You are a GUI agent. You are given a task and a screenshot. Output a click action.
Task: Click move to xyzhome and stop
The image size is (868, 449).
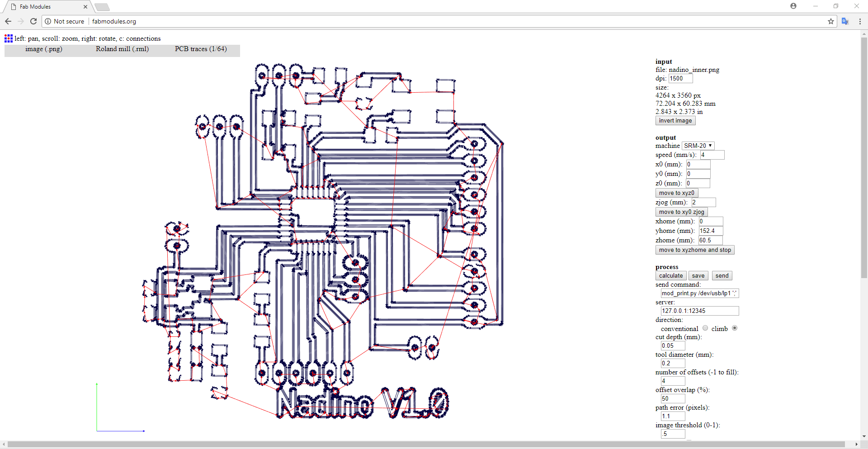(x=695, y=250)
